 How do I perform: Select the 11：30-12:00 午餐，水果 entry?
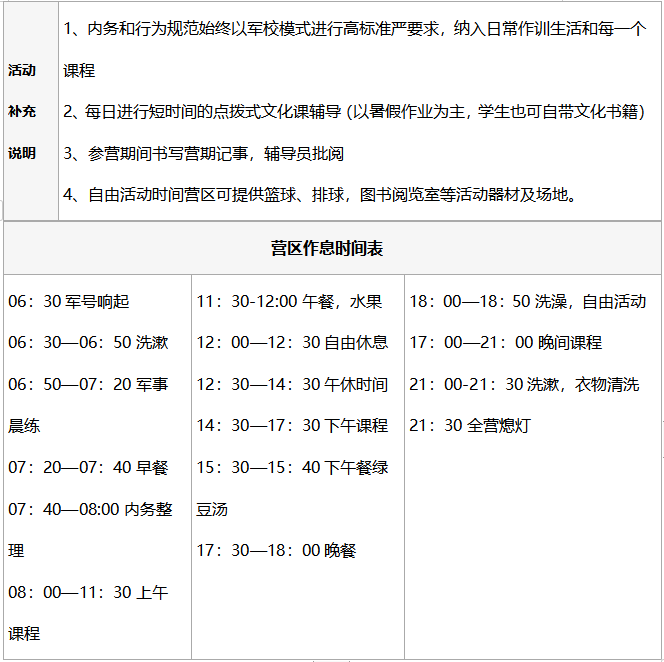(x=289, y=302)
